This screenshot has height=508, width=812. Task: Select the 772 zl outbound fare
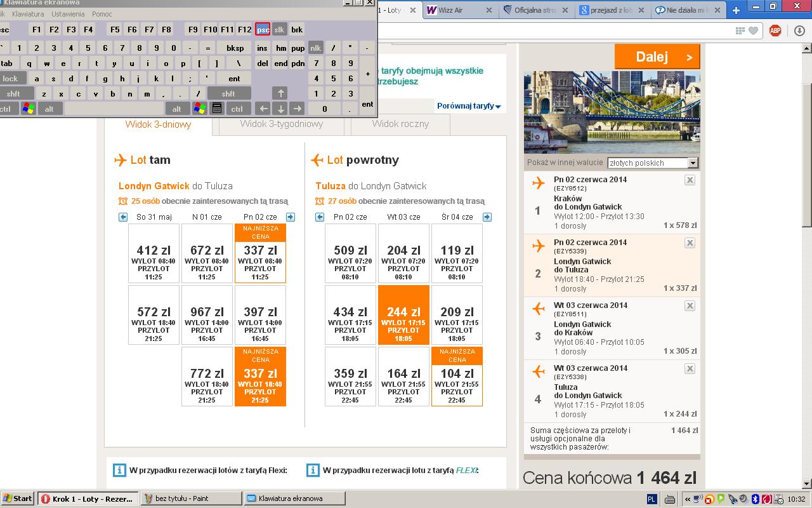coord(207,377)
